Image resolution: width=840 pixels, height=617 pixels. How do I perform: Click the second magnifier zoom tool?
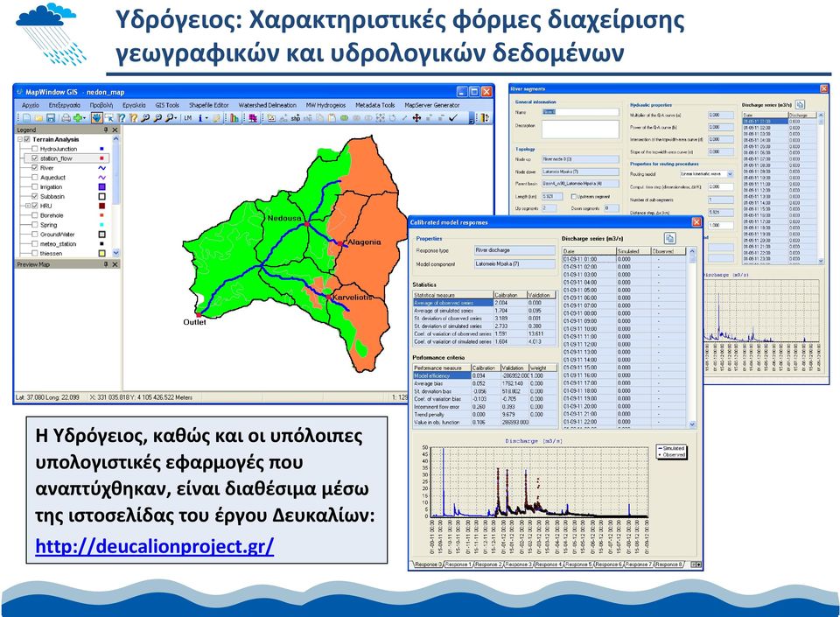point(157,118)
